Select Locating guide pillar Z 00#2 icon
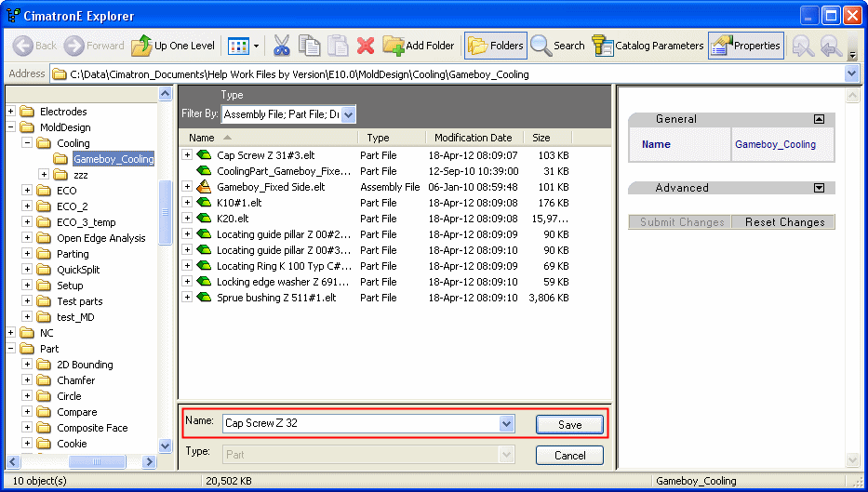The width and height of the screenshot is (868, 492). [x=205, y=234]
